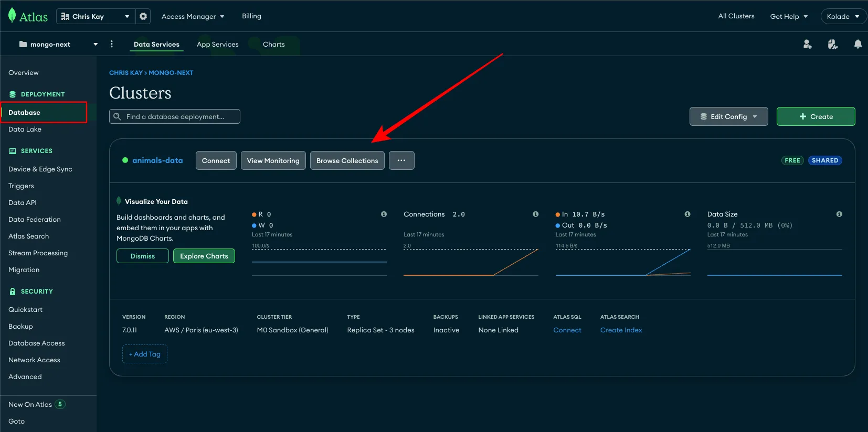
Task: Click the Security lock icon
Action: tap(13, 291)
